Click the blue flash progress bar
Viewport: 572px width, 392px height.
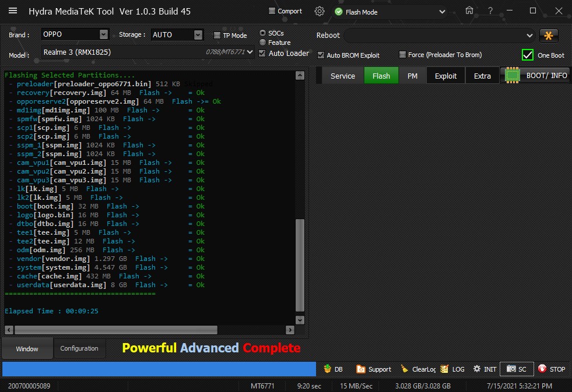159,369
